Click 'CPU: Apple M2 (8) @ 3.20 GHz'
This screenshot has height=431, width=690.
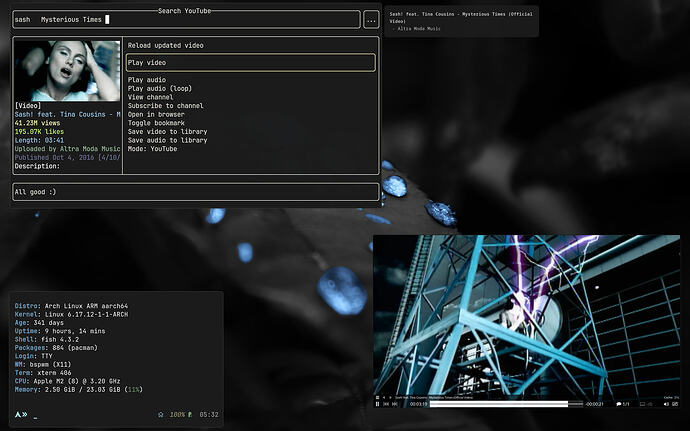pyautogui.click(x=67, y=381)
